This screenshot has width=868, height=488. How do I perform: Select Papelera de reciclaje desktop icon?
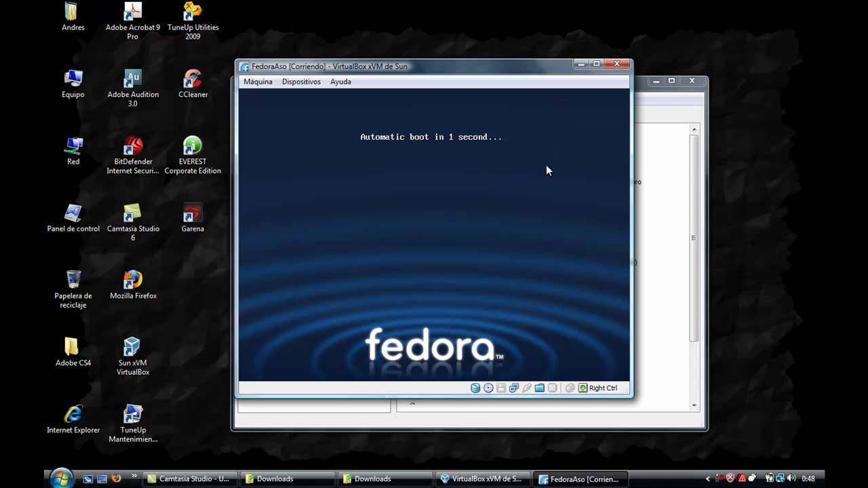pos(73,289)
